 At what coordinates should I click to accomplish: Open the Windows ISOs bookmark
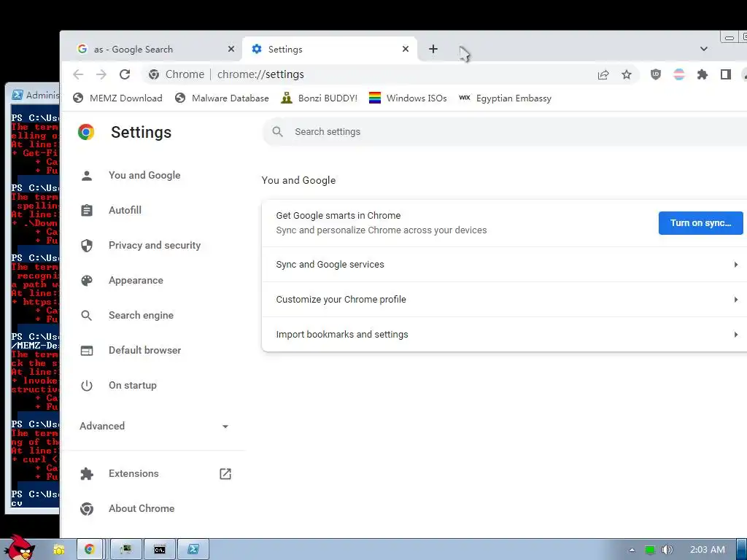[408, 98]
